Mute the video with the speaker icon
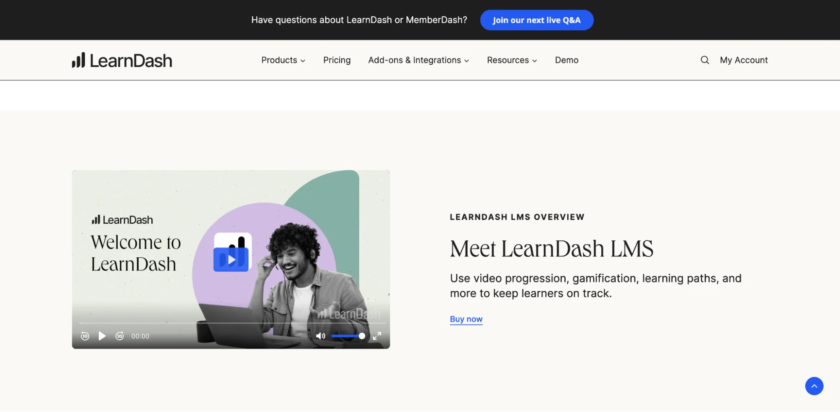 [320, 336]
